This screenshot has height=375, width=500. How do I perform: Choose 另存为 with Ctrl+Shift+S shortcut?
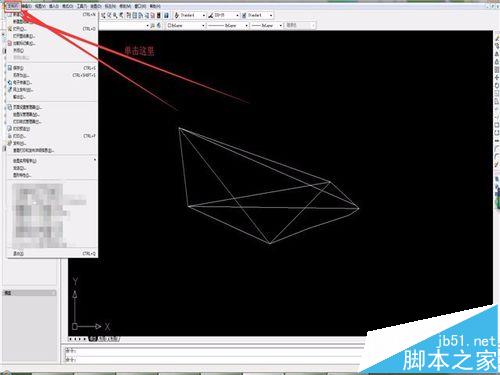(52, 75)
